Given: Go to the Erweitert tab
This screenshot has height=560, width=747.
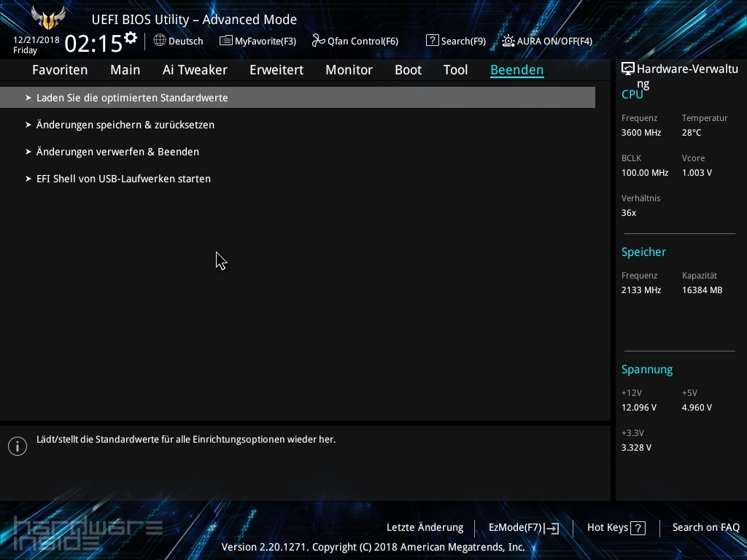Looking at the screenshot, I should coord(276,70).
